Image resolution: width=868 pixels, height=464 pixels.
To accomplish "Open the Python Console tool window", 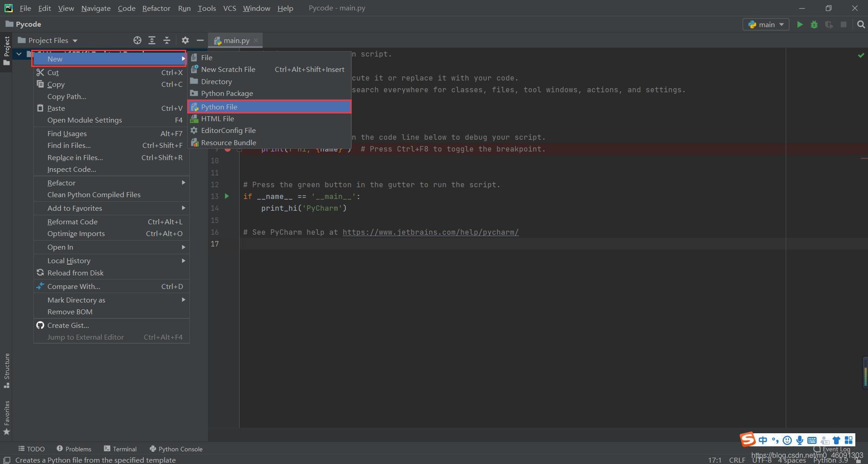I will click(x=176, y=449).
